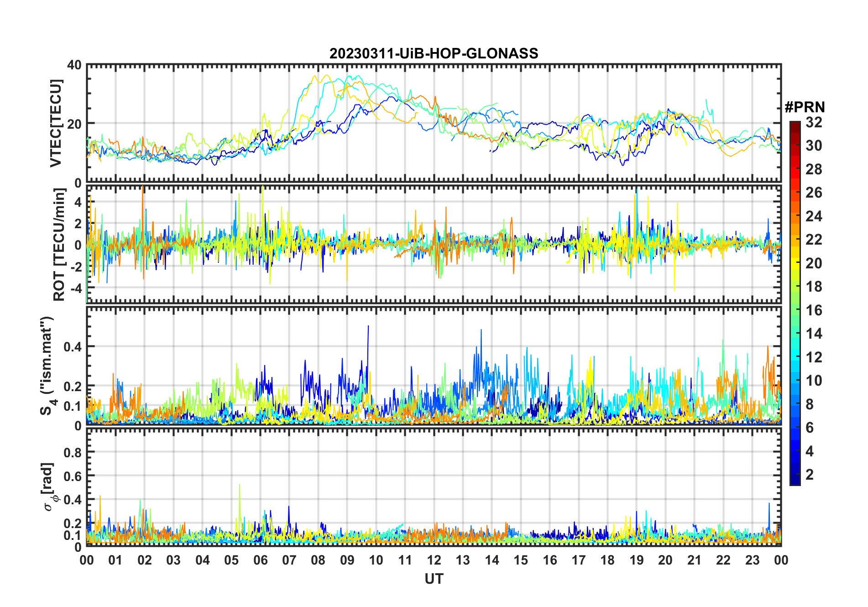The image size is (868, 607).
Task: Click the ROT [TECU/min] axis label
Action: 59,244
